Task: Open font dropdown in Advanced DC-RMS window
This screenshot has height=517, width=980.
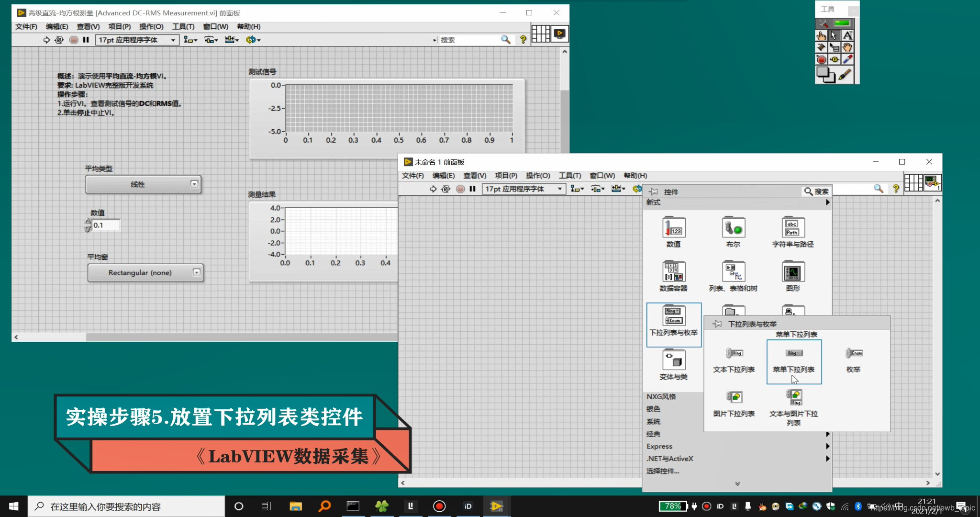Action: coord(137,40)
